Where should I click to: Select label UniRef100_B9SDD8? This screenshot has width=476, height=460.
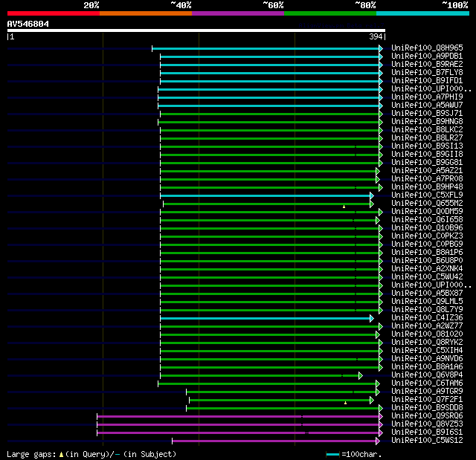point(427,408)
